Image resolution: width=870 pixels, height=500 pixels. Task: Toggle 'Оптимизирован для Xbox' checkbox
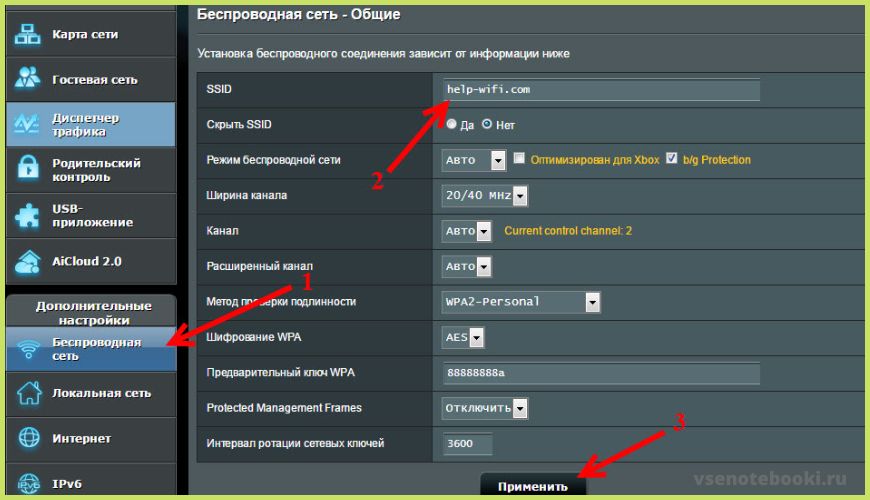pos(520,159)
